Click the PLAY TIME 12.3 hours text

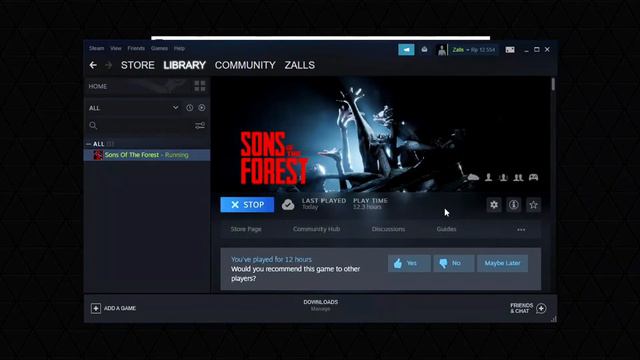(370, 204)
